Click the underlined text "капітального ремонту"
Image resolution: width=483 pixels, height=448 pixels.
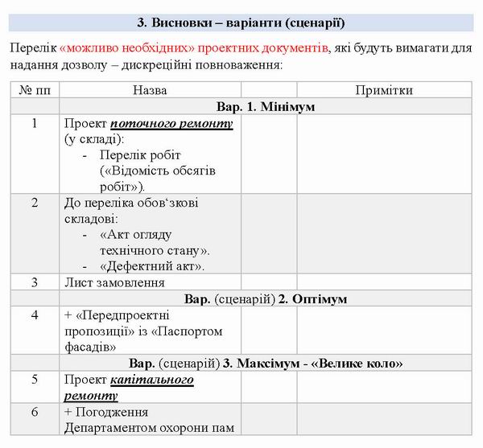point(151,380)
